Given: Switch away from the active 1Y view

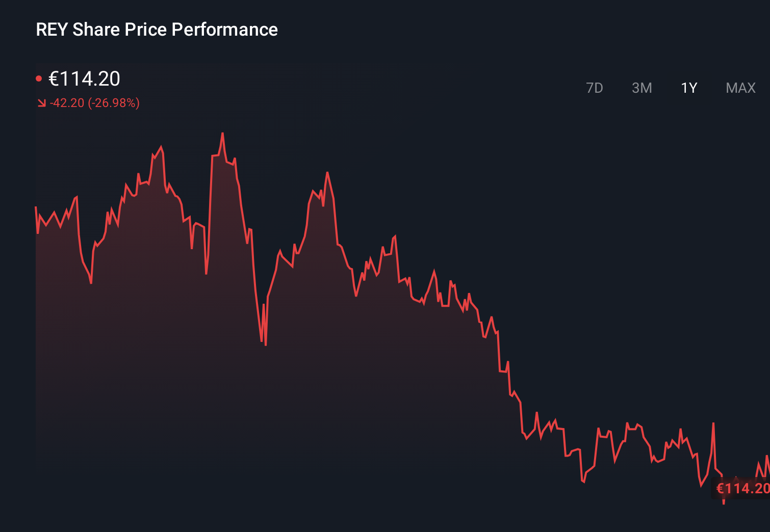Looking at the screenshot, I should [642, 88].
